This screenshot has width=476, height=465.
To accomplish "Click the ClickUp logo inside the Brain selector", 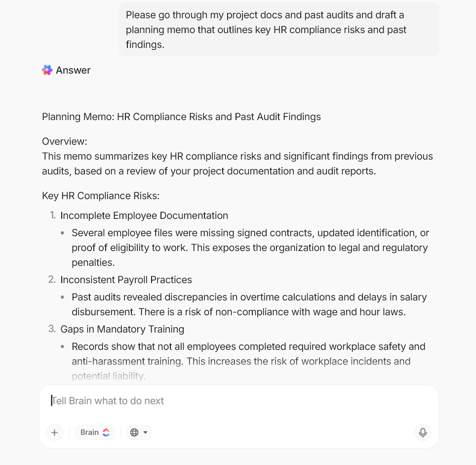I will [106, 432].
